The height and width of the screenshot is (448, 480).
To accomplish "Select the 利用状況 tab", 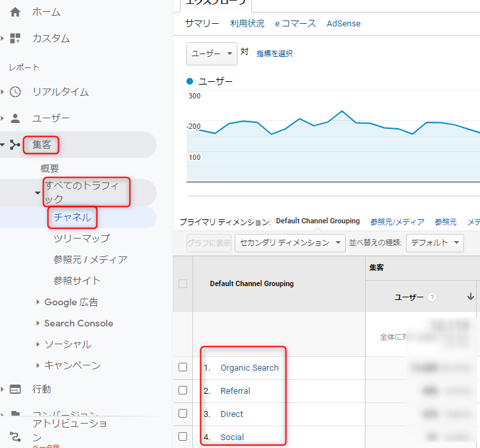I will (x=247, y=24).
